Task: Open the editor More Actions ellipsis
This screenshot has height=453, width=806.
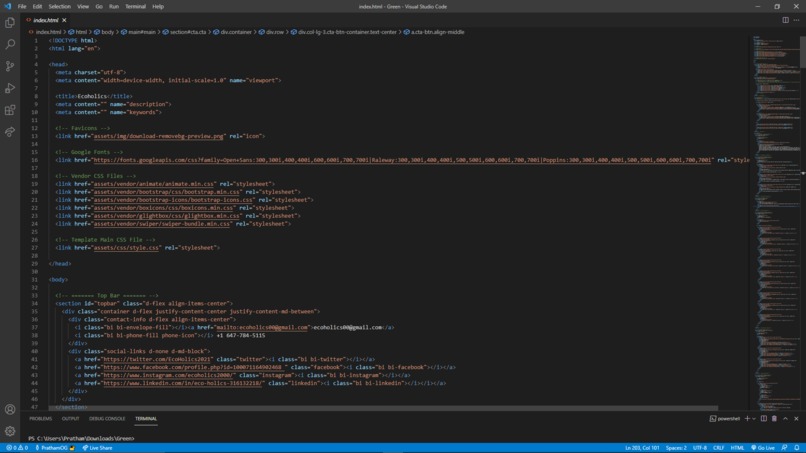Action: tap(796, 20)
